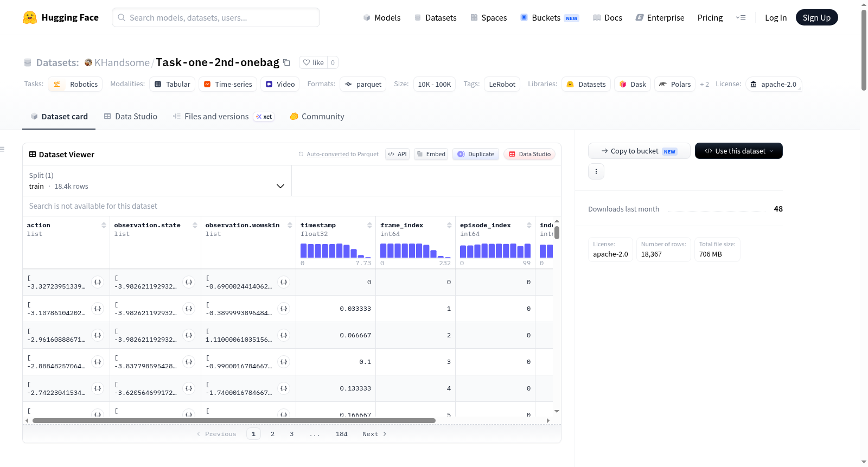Screen dimensions: 868x467
Task: Open the three-dot more options menu
Action: [x=596, y=171]
